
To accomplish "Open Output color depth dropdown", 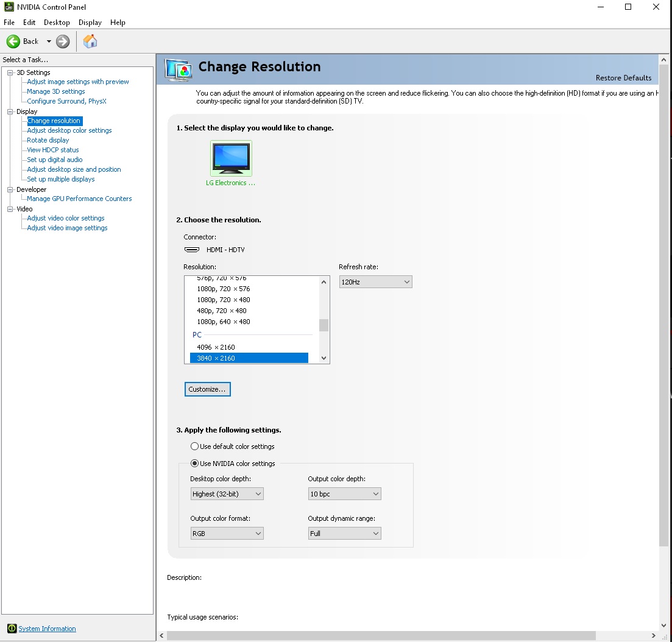I will pos(344,494).
